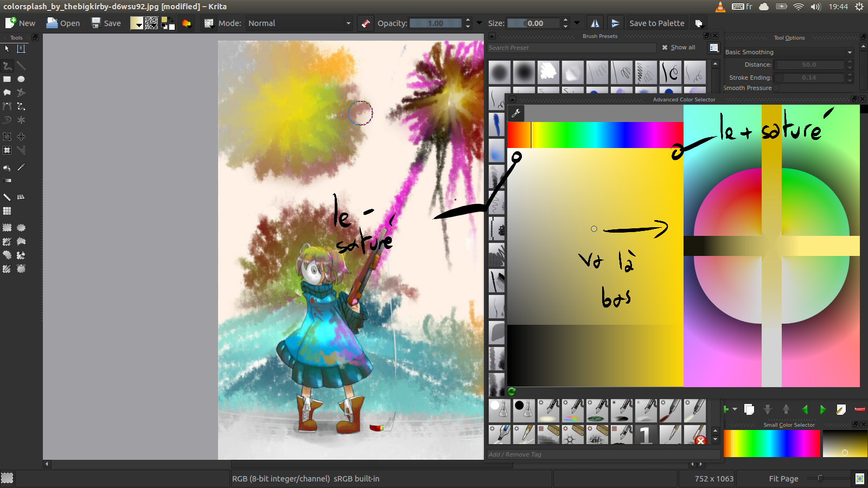Select the Freehand Brush tool
868x488 pixels.
pyautogui.click(x=7, y=66)
